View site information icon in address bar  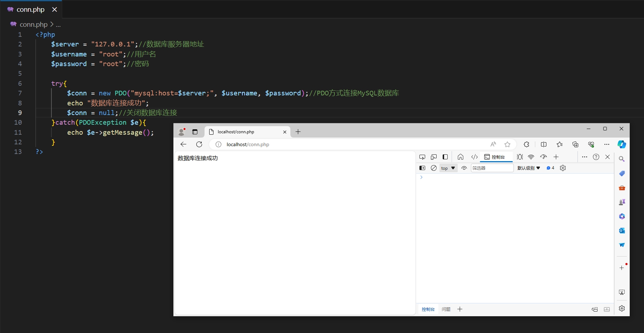pyautogui.click(x=218, y=144)
